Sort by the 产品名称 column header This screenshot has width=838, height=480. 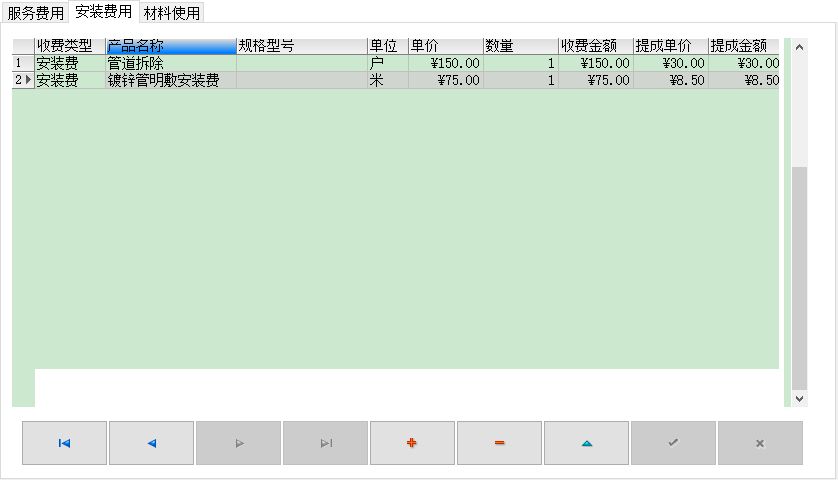coord(171,46)
